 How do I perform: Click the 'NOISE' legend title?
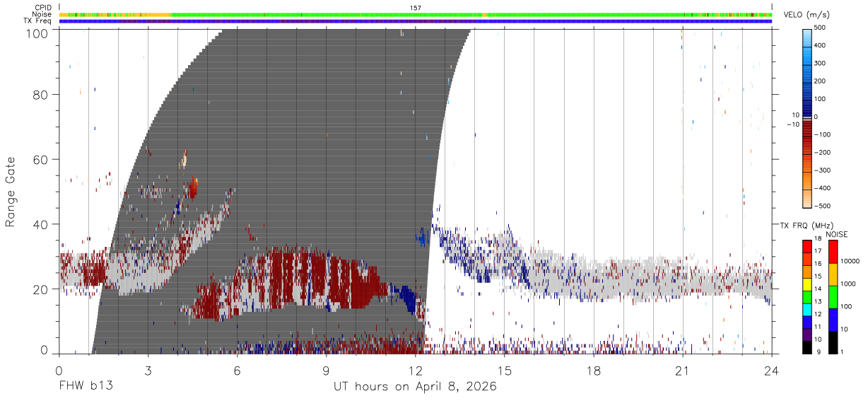838,235
